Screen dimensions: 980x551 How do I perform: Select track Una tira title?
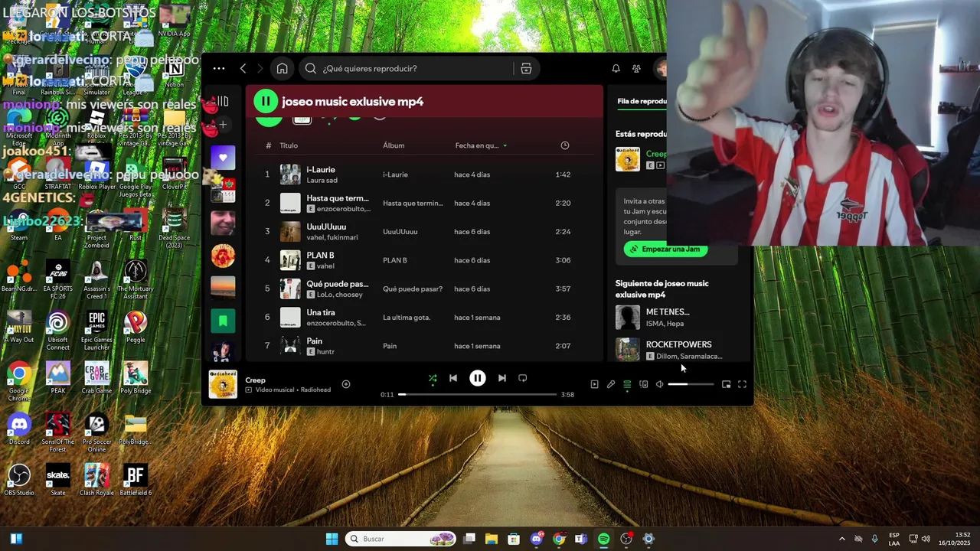click(x=321, y=312)
